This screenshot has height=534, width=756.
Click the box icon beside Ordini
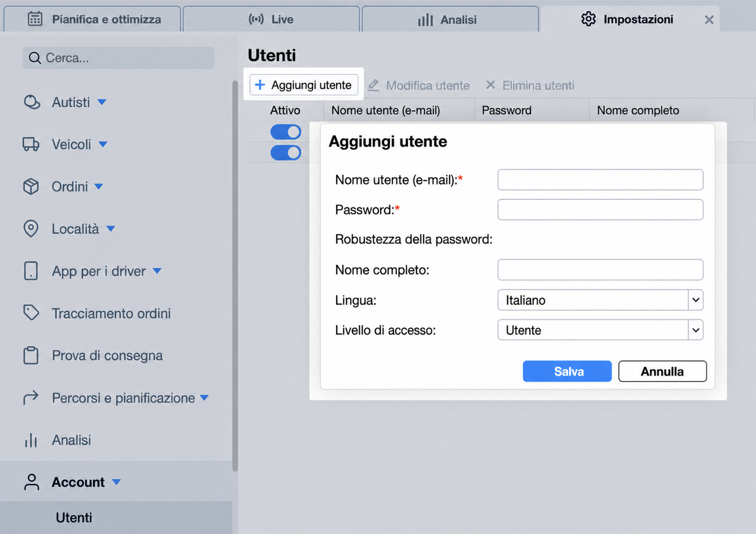coord(31,186)
